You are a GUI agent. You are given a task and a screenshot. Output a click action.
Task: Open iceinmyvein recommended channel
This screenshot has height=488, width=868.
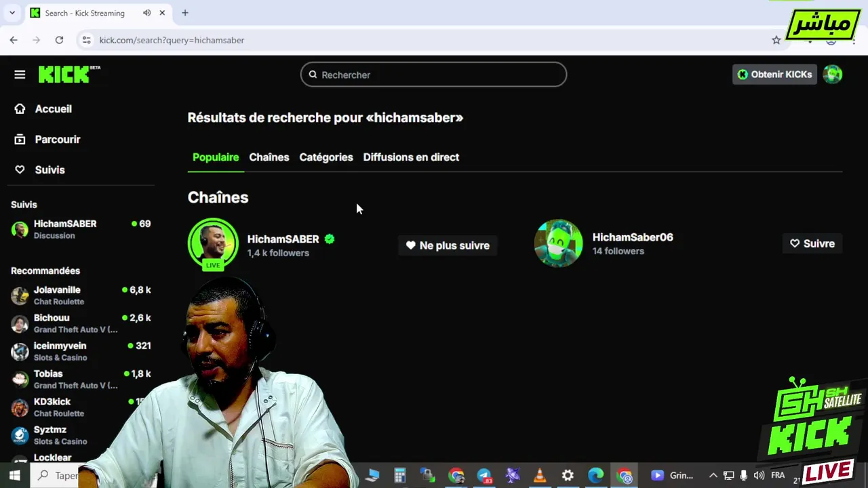point(81,351)
